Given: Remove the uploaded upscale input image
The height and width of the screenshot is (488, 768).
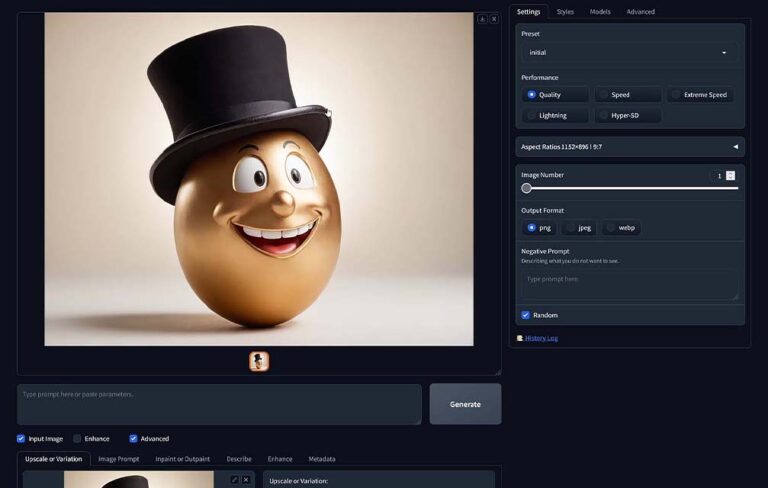Looking at the screenshot, I should [246, 479].
